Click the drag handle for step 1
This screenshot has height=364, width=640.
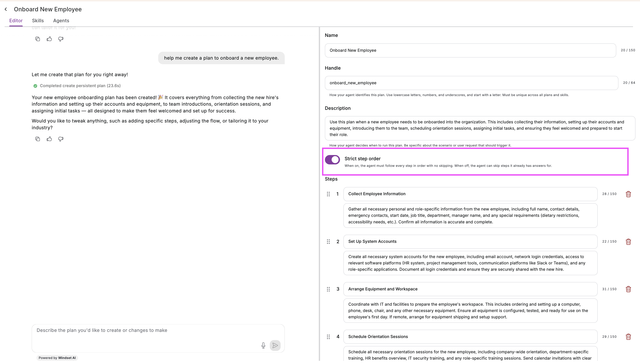328,194
